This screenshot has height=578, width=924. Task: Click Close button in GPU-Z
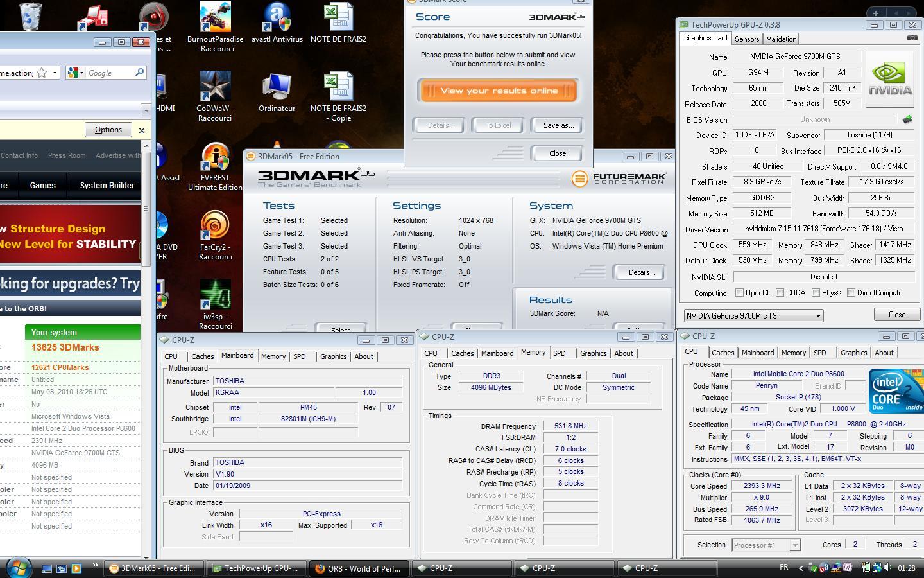[x=897, y=315]
